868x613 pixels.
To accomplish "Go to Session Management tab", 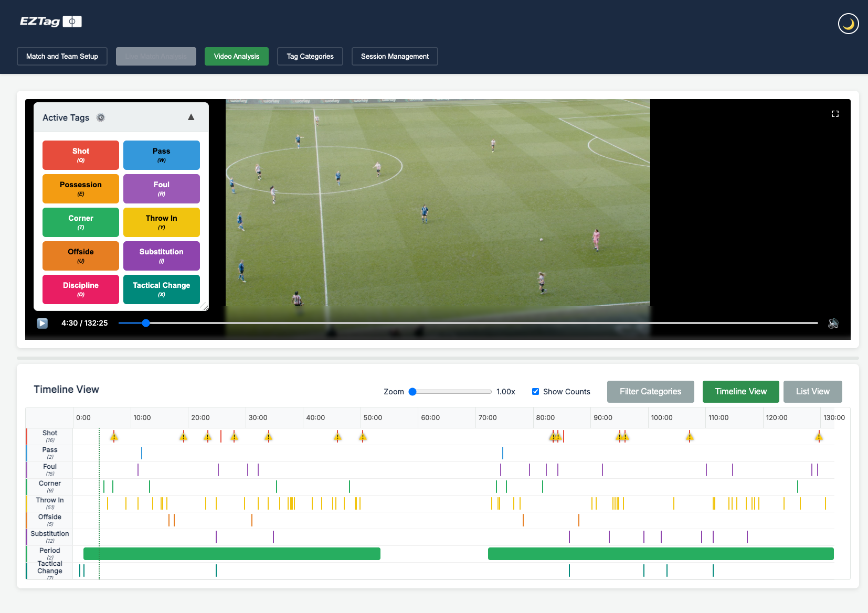I will pos(395,57).
